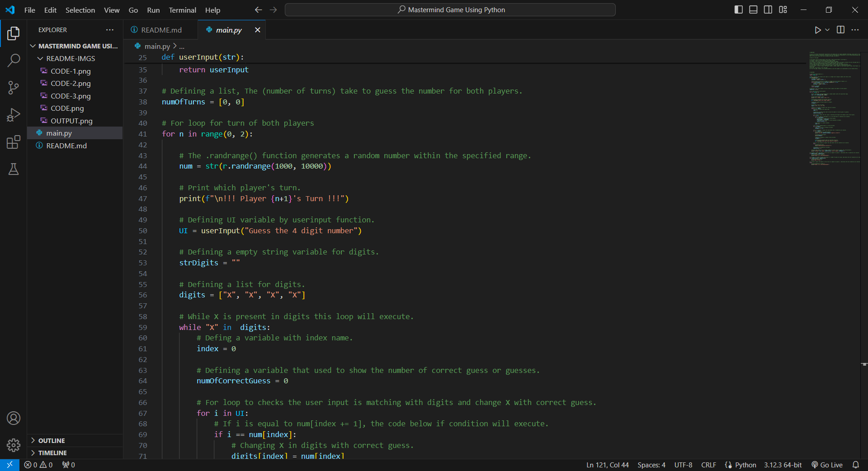Expand the OUTLINE section
The width and height of the screenshot is (868, 471).
pyautogui.click(x=75, y=441)
